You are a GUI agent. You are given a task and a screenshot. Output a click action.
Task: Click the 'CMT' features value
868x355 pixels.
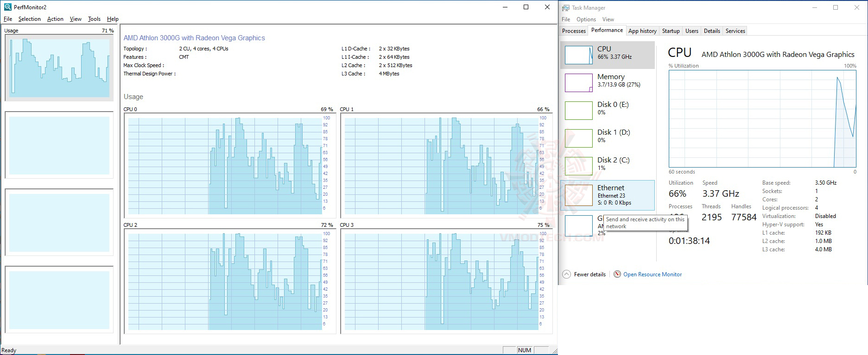(x=184, y=57)
